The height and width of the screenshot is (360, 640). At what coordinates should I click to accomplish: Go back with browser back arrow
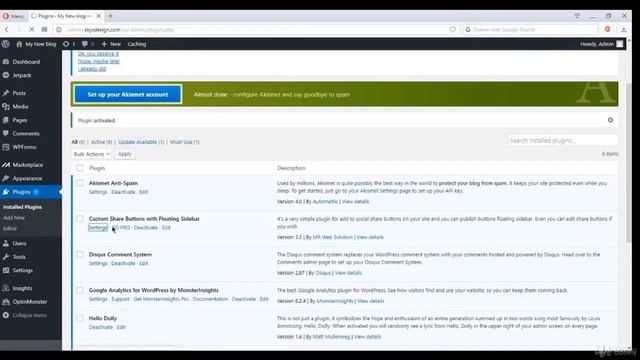pyautogui.click(x=7, y=29)
